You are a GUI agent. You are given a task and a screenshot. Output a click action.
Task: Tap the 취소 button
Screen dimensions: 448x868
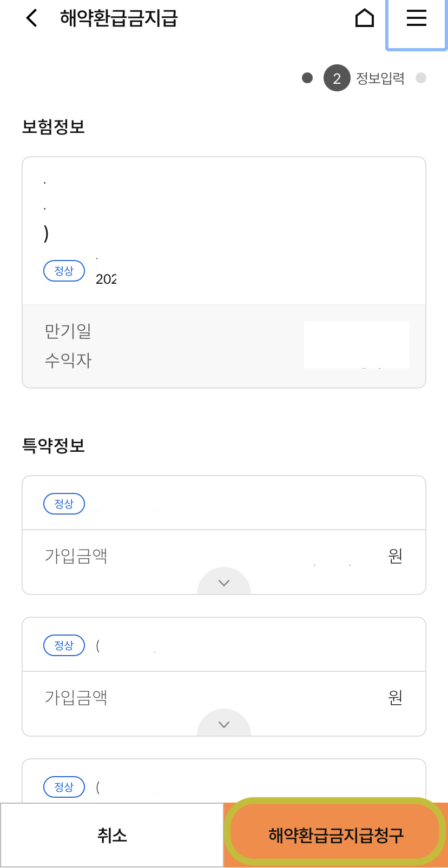tap(112, 835)
